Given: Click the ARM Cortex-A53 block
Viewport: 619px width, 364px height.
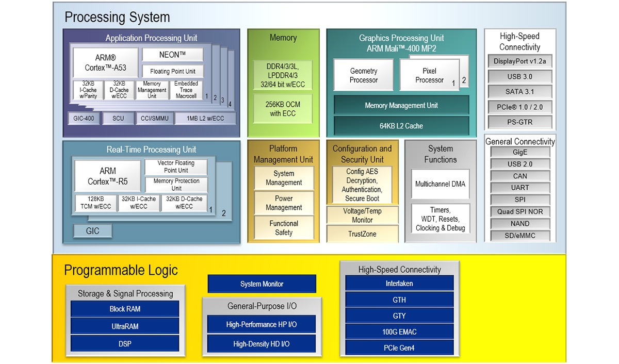Looking at the screenshot, I should (106, 63).
